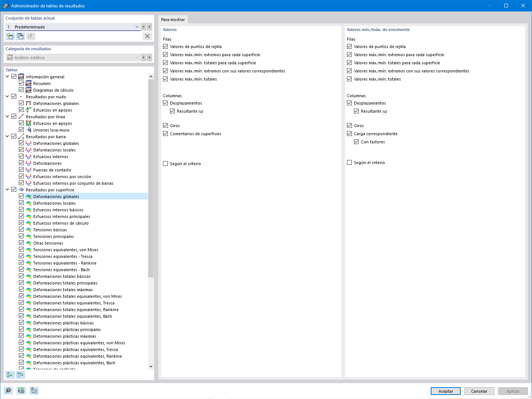The height and width of the screenshot is (399, 532).
Task: Copy the current table set
Action: tap(20, 36)
